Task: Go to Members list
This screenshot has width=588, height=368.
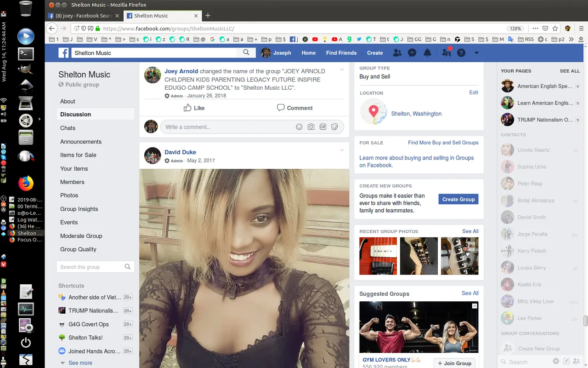Action: coord(72,182)
